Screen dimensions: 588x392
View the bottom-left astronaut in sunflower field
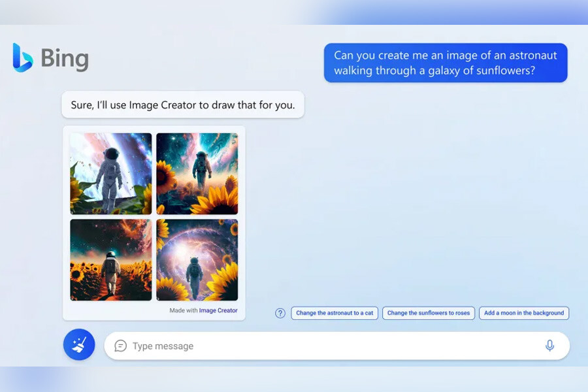[x=110, y=260]
